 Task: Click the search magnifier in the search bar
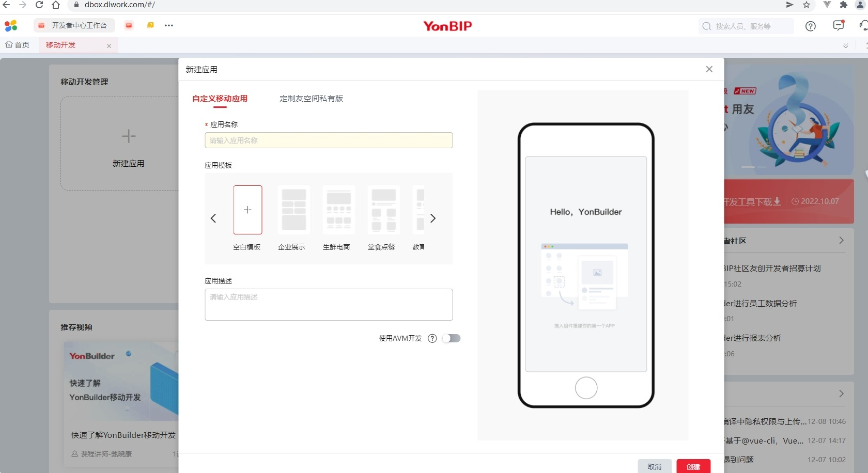(x=706, y=26)
